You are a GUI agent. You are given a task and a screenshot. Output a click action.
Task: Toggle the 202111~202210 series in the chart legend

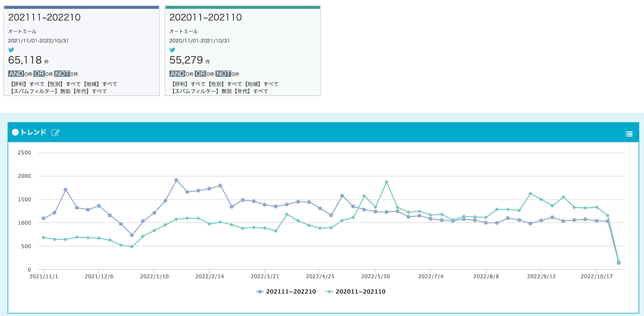pos(286,292)
